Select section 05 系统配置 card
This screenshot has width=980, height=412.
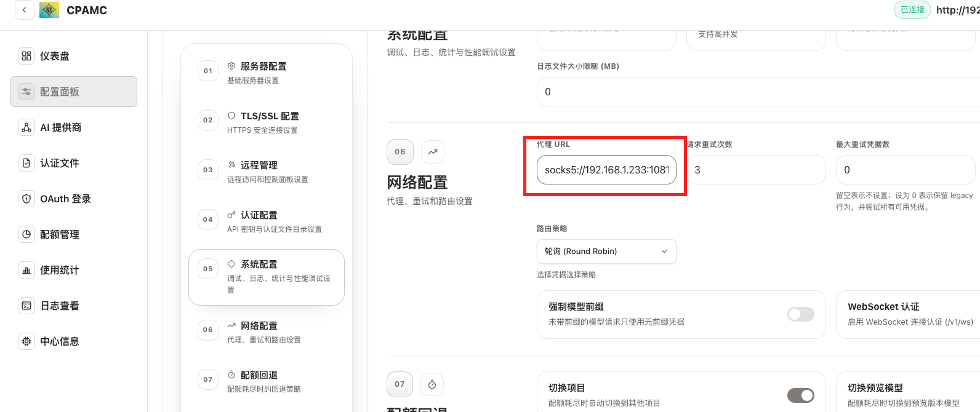pos(267,277)
